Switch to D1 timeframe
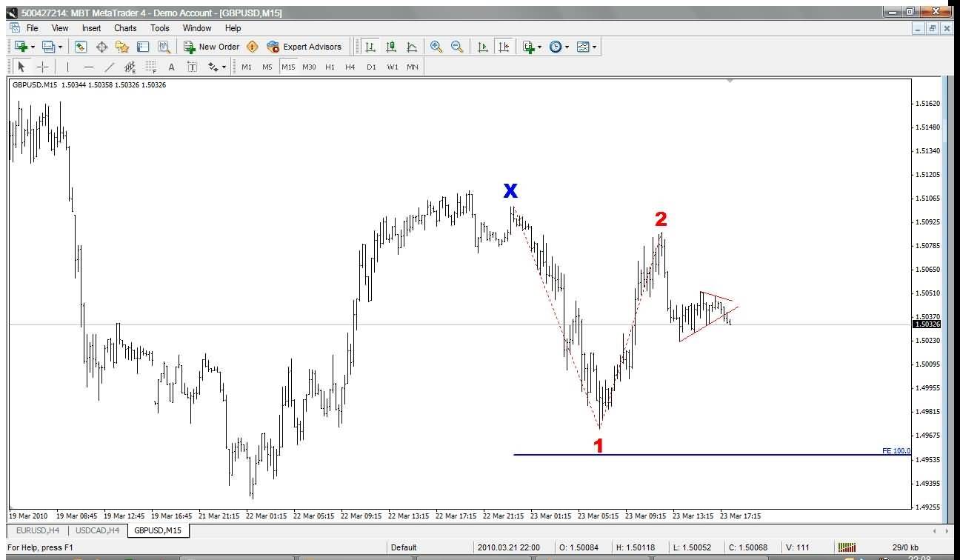This screenshot has height=560, width=960. tap(371, 67)
